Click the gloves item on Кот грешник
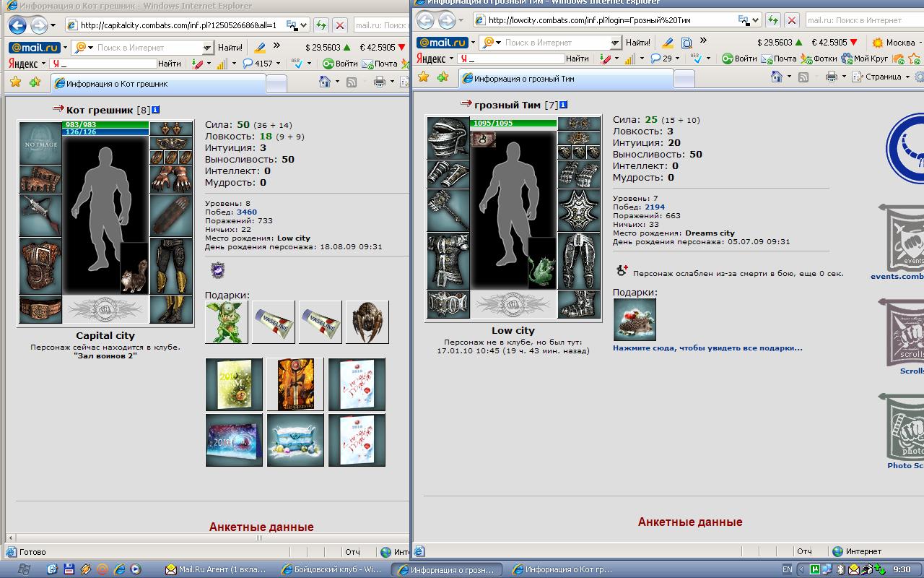This screenshot has height=578, width=924. [x=171, y=180]
